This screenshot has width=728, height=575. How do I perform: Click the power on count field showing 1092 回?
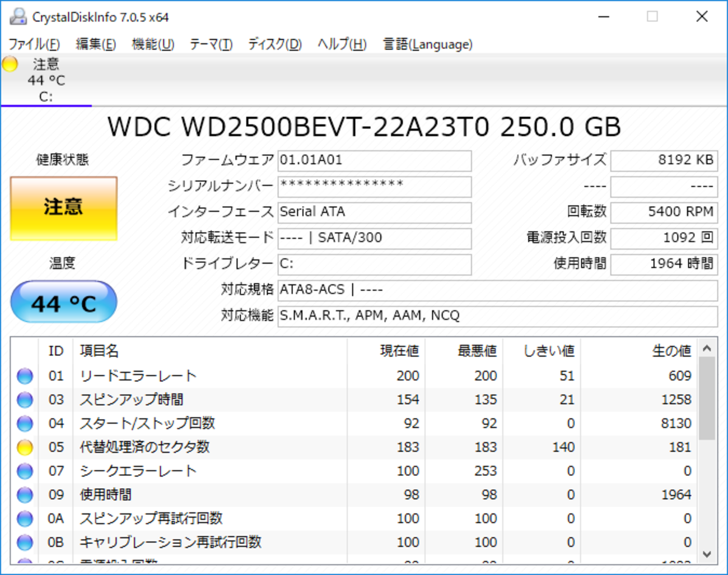pyautogui.click(x=664, y=238)
